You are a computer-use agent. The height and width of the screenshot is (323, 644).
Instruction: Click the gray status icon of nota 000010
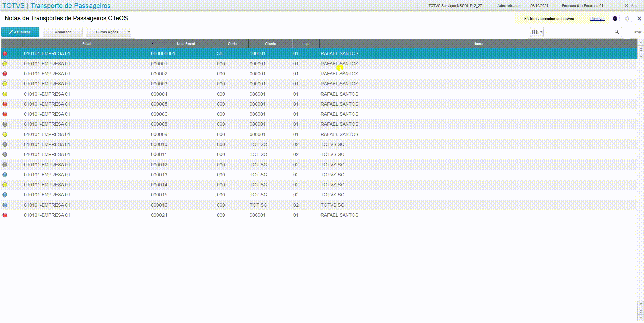pos(5,144)
